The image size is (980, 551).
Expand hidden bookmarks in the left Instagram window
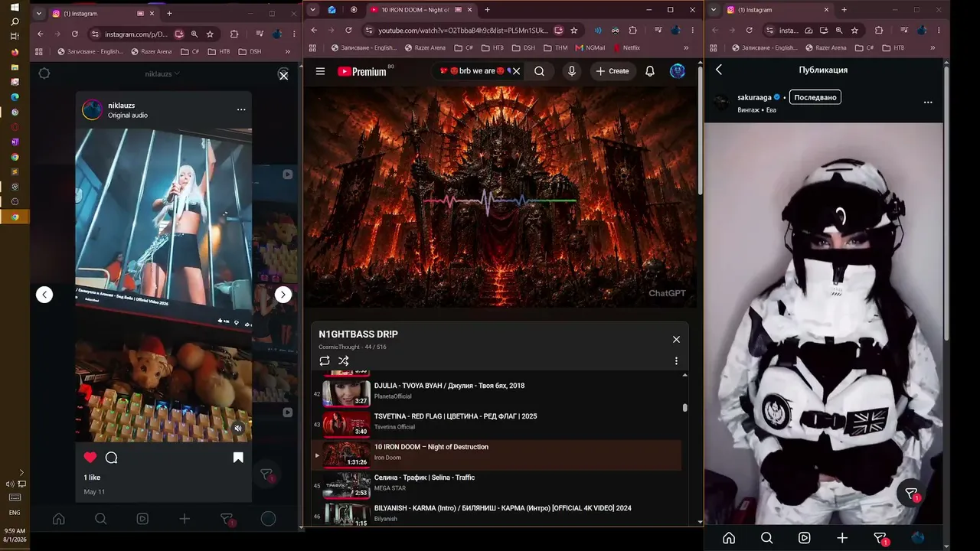288,51
